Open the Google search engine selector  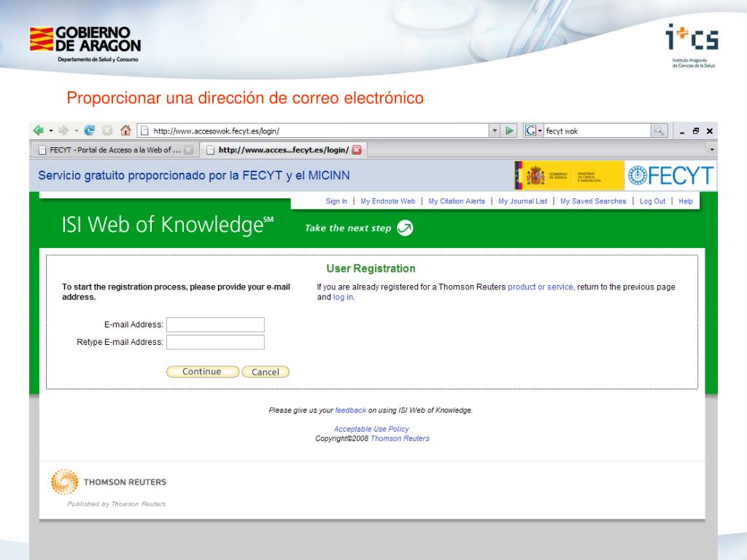(x=533, y=131)
